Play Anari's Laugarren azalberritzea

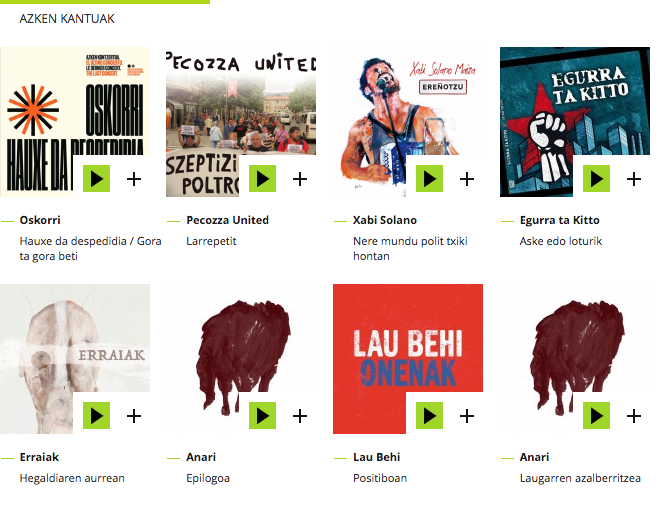tap(596, 415)
